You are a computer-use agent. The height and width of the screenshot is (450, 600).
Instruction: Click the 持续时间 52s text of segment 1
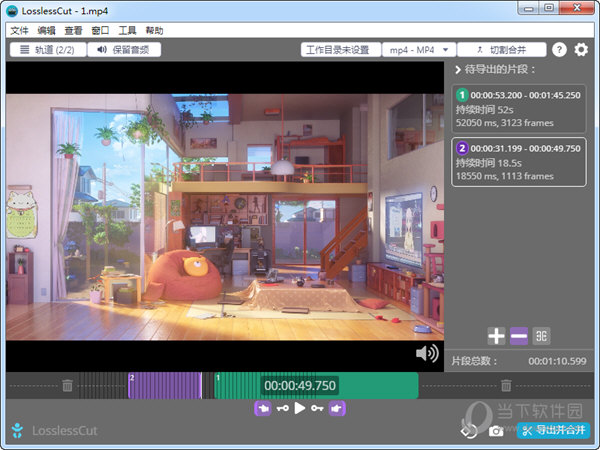[484, 110]
